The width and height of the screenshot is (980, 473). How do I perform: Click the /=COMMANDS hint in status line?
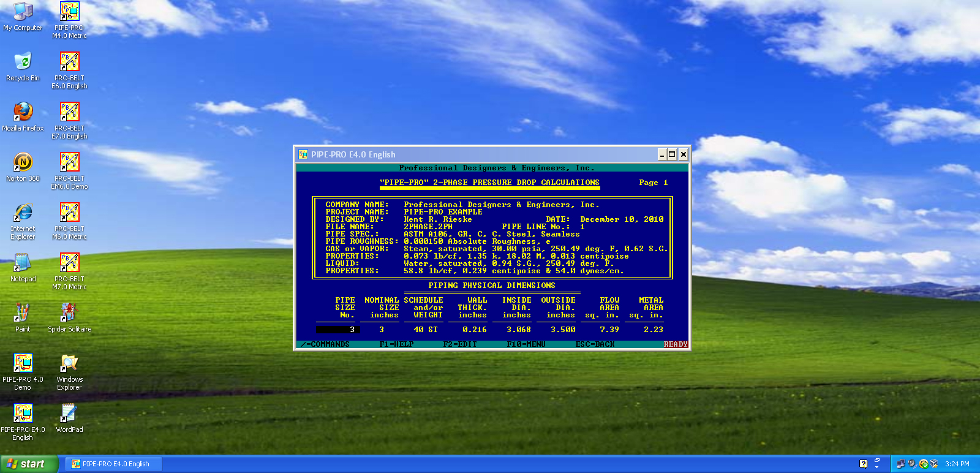[325, 344]
